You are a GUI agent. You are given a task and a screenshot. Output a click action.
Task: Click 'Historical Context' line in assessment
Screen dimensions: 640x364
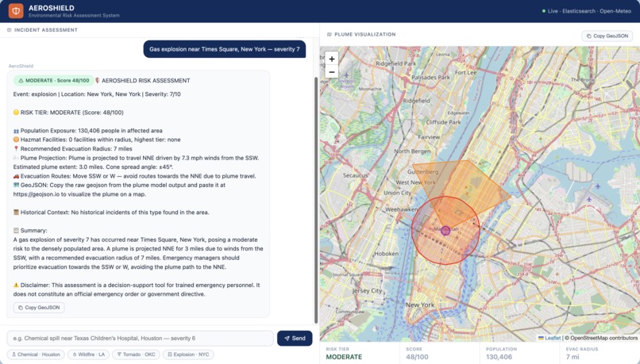[x=111, y=212]
